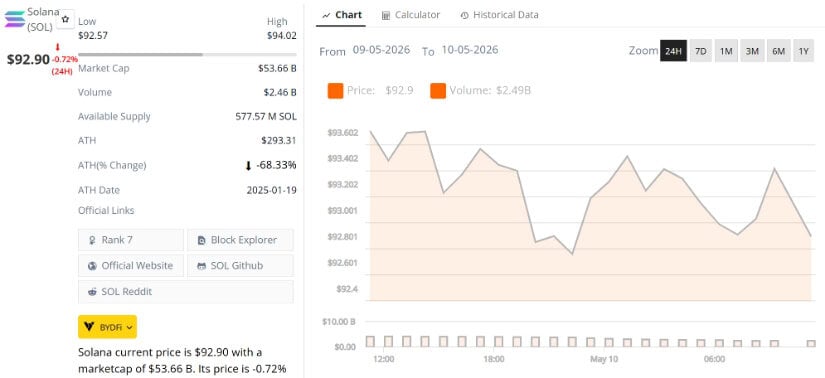Click the 18:00 x-axis label
825x378 pixels.
click(x=494, y=360)
